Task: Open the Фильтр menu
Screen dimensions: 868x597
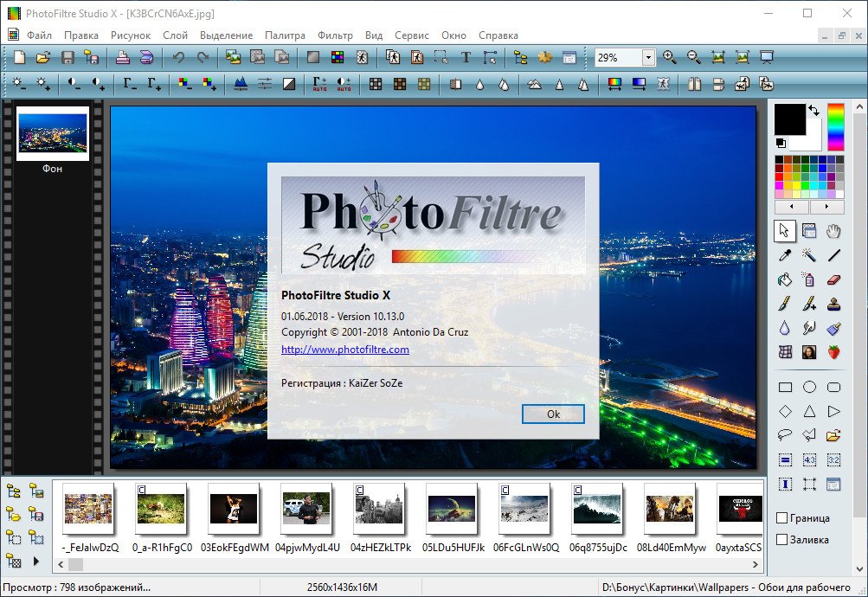Action: pos(336,35)
